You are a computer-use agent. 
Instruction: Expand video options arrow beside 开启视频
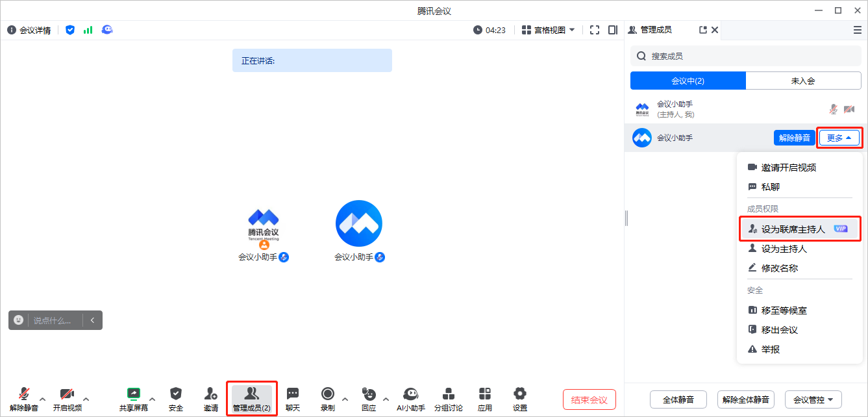(x=86, y=399)
